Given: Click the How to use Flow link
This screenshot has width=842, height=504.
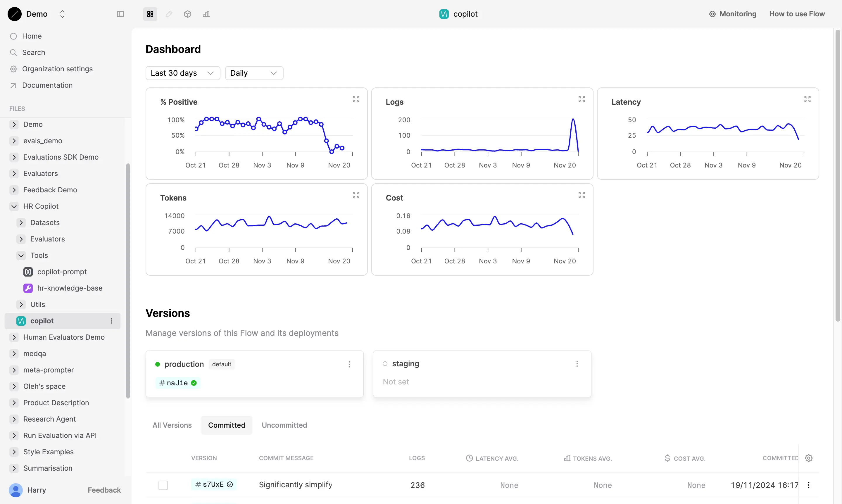Looking at the screenshot, I should pos(797,14).
